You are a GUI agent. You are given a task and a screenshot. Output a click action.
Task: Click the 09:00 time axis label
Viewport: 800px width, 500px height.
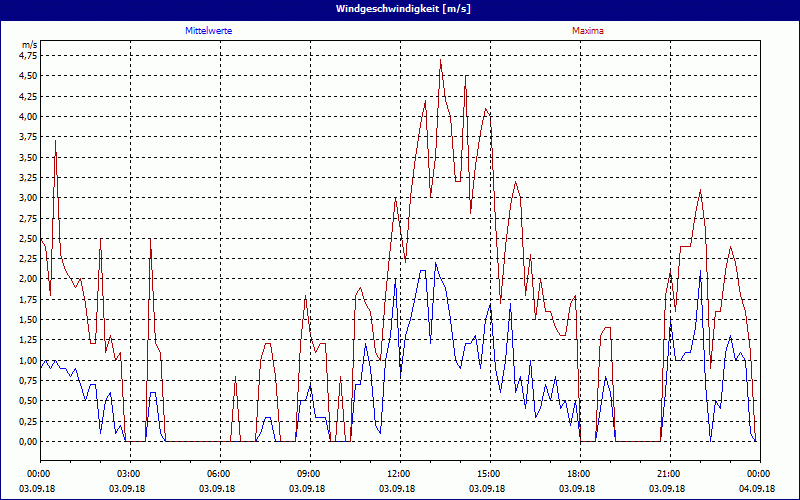[x=308, y=473]
